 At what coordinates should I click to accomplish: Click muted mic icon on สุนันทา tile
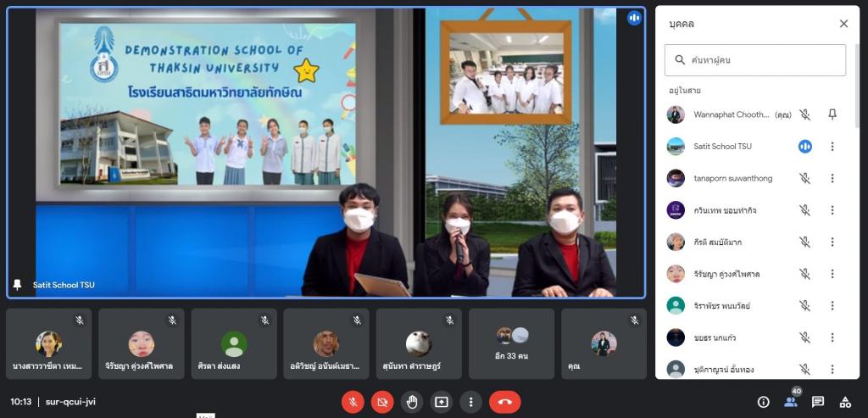tap(449, 320)
